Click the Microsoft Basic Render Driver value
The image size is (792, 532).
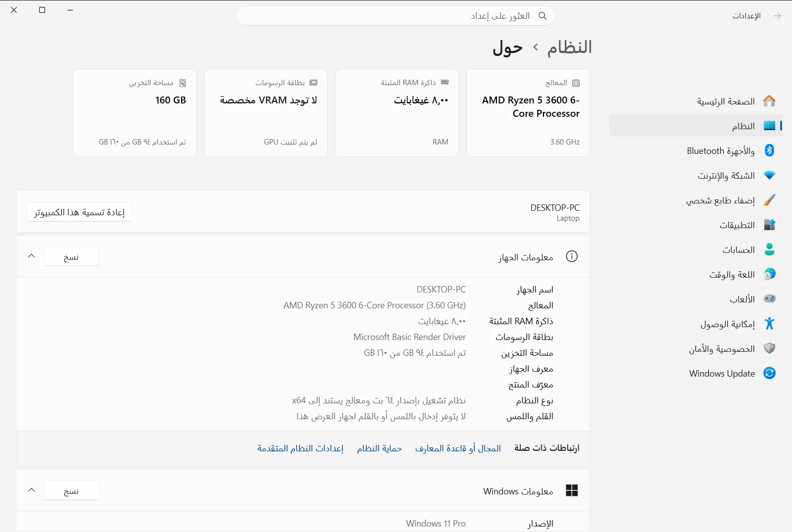coord(409,337)
